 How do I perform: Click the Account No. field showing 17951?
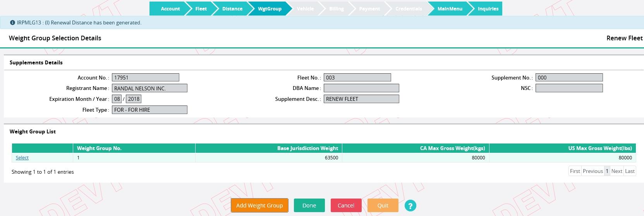tap(146, 78)
